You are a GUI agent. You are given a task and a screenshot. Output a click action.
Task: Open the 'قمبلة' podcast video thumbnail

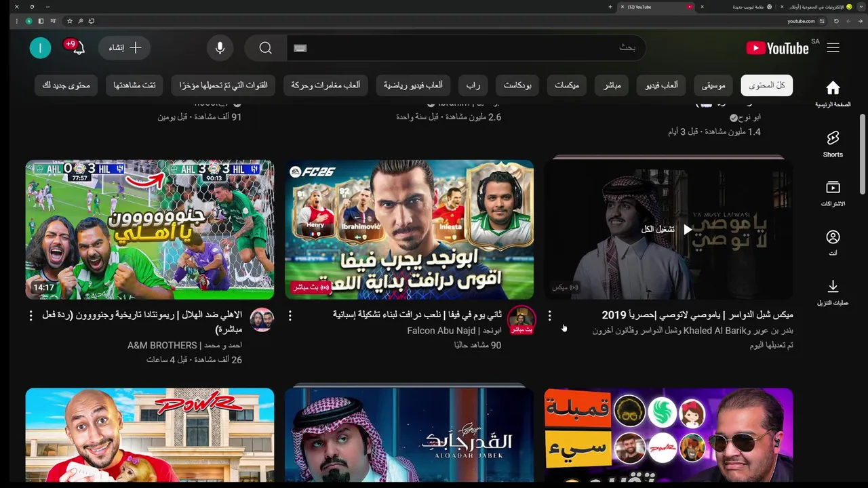(x=668, y=435)
